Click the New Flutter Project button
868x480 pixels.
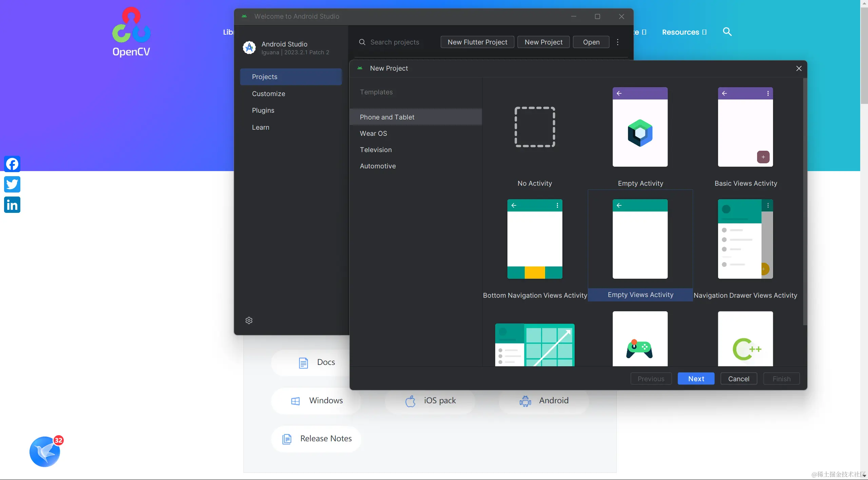tap(477, 42)
